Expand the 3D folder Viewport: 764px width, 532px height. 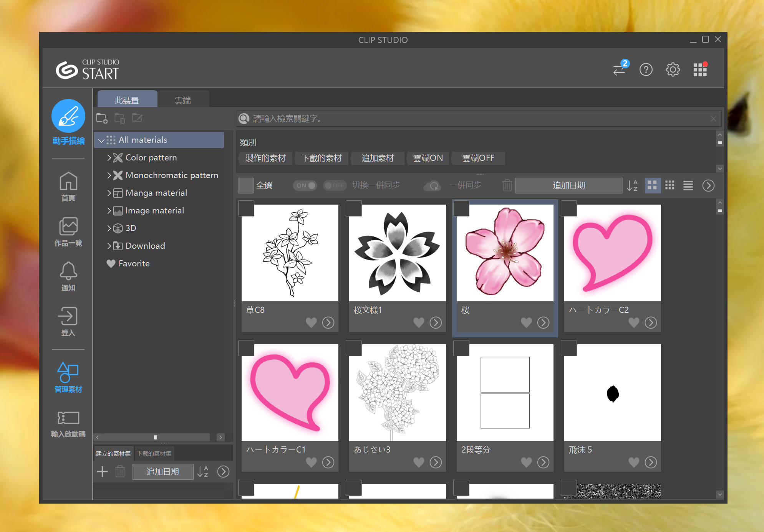(x=109, y=228)
